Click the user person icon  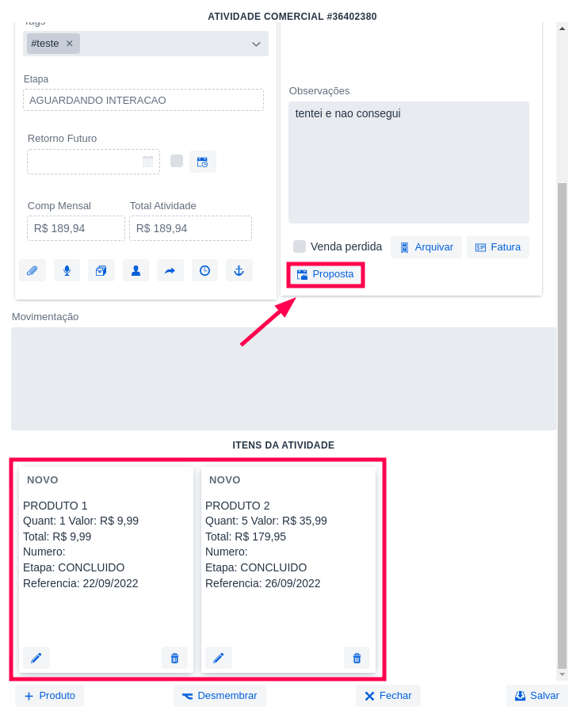[x=136, y=270]
